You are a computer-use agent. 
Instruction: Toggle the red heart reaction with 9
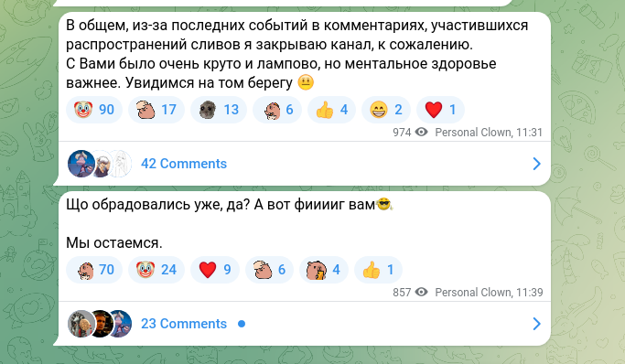215,270
